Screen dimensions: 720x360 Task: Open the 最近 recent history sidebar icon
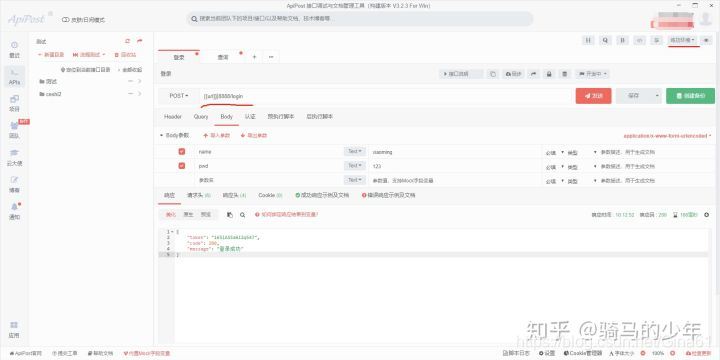[x=15, y=50]
